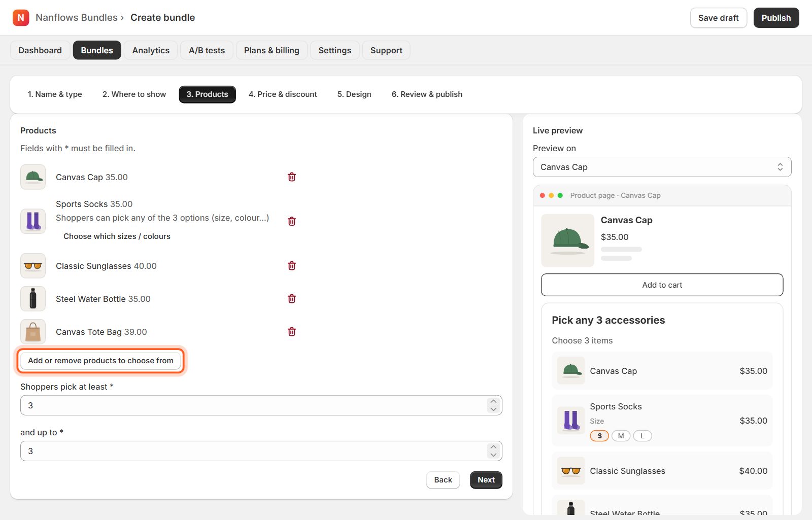Open the Settings tab

pos(334,50)
